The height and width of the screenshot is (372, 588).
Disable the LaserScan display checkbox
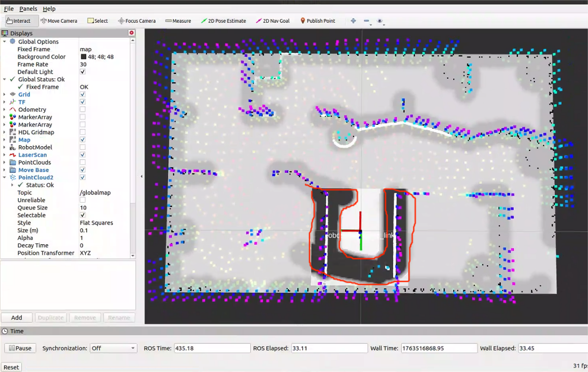pyautogui.click(x=82, y=155)
